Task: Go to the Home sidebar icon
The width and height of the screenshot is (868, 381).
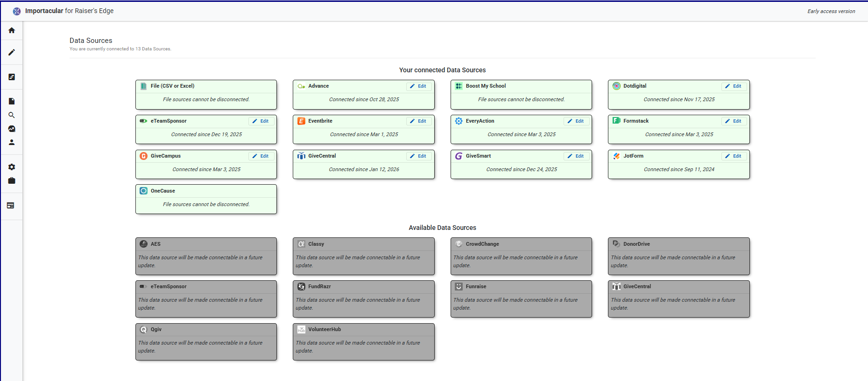Action: pos(12,30)
